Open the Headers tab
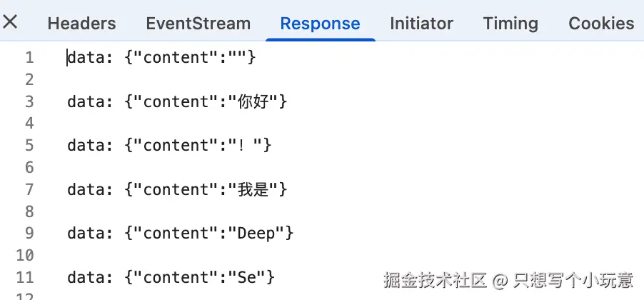644x300 pixels. click(x=81, y=24)
